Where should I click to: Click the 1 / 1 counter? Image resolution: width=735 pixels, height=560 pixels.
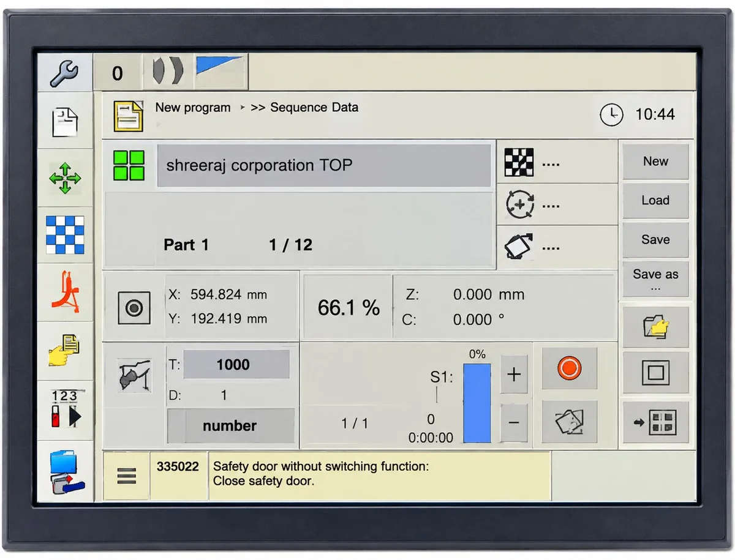[355, 424]
